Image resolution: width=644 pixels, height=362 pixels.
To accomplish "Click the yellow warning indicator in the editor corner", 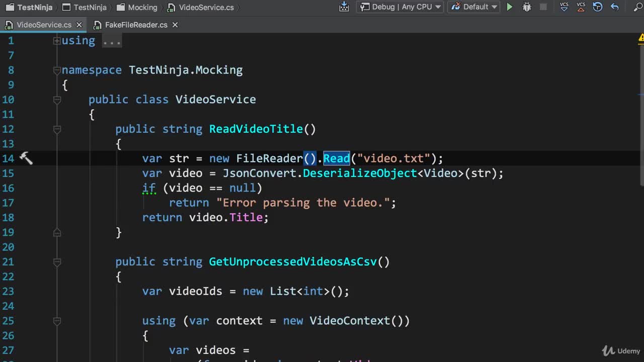I will click(641, 38).
